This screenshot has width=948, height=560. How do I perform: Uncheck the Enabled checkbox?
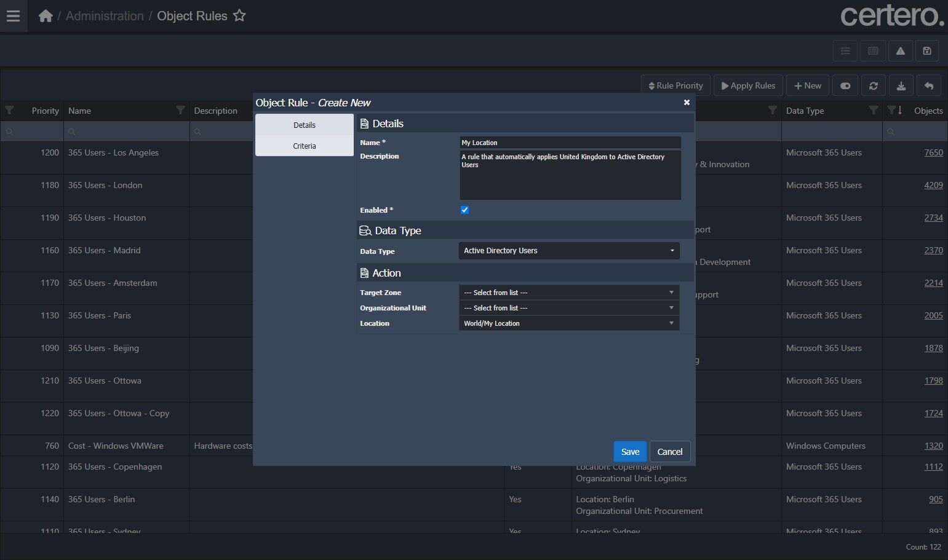[464, 210]
